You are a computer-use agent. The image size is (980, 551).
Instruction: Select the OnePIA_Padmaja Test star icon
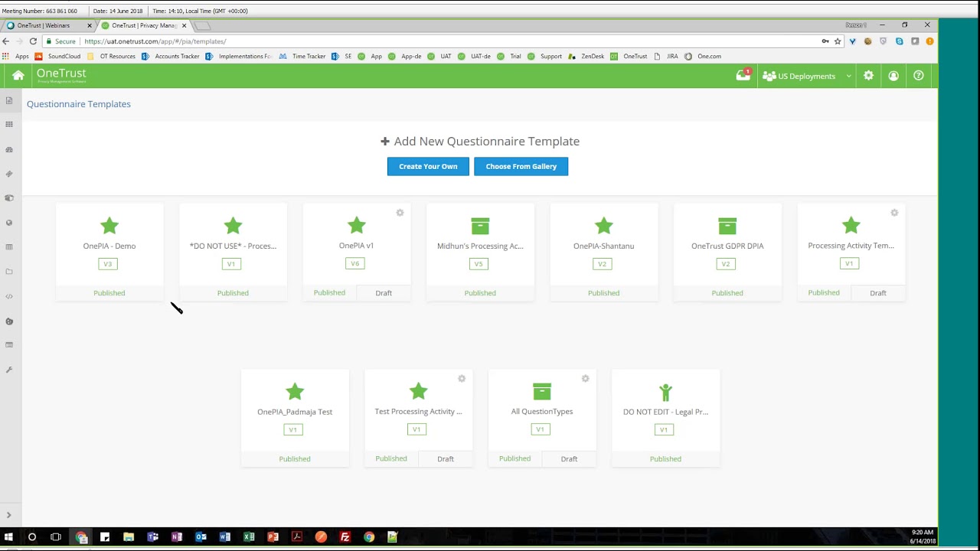coord(295,392)
